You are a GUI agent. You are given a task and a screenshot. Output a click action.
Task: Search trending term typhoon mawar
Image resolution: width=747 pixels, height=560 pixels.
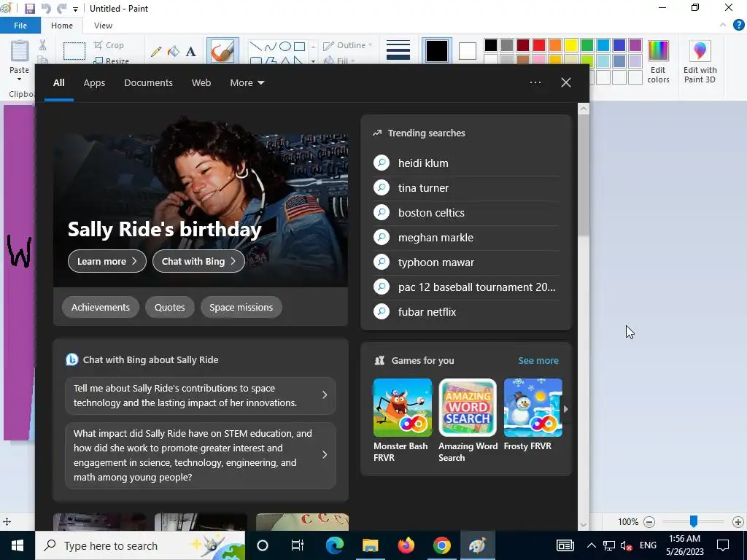point(466,262)
